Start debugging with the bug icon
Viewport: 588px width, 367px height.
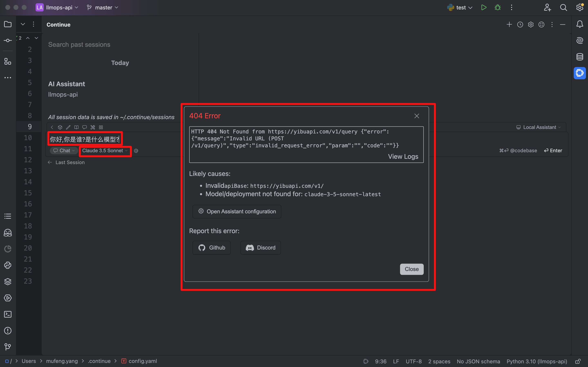pos(497,7)
